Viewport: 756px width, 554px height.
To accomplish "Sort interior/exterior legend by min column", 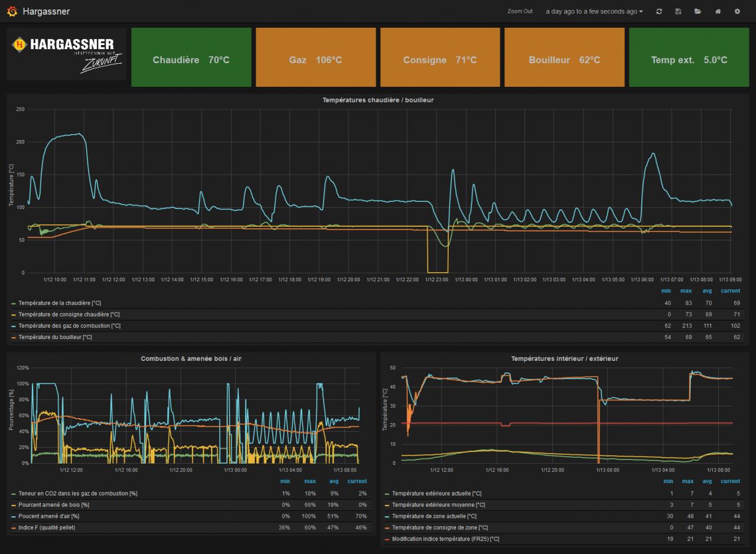I will pyautogui.click(x=669, y=481).
